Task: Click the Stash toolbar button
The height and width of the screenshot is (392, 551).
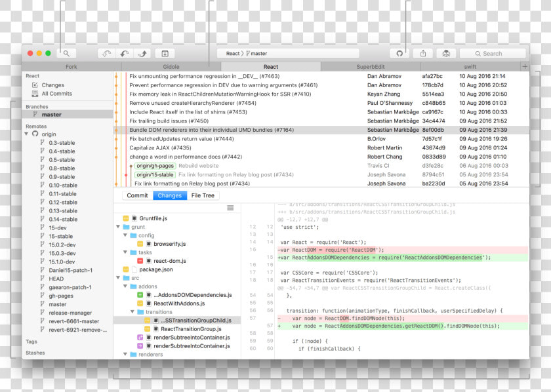Action: click(x=165, y=53)
